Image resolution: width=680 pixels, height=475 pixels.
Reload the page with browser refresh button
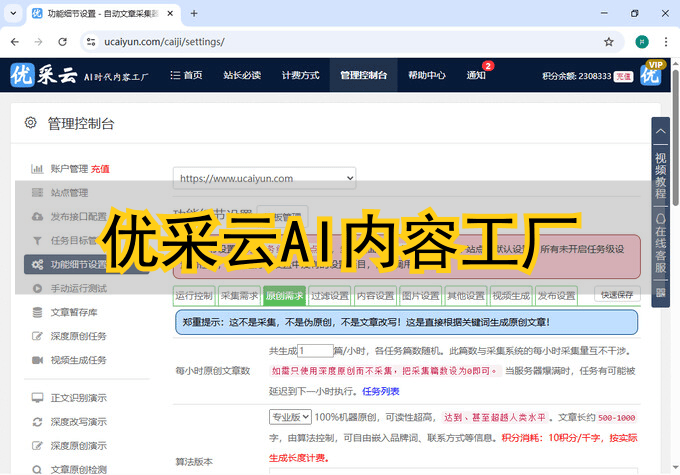click(62, 42)
